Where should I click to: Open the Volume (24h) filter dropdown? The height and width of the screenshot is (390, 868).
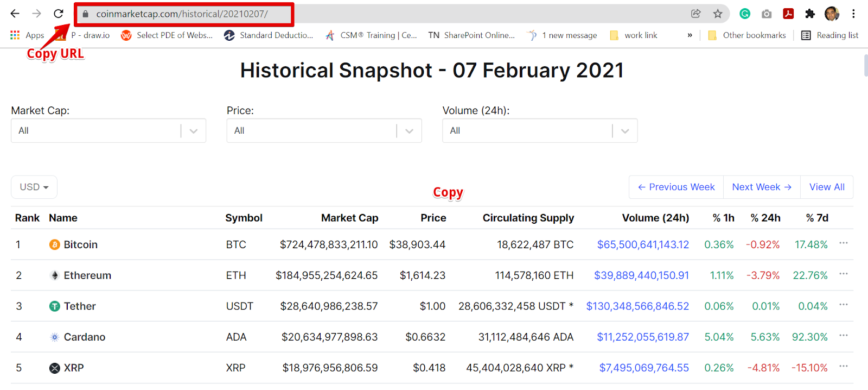(x=625, y=131)
